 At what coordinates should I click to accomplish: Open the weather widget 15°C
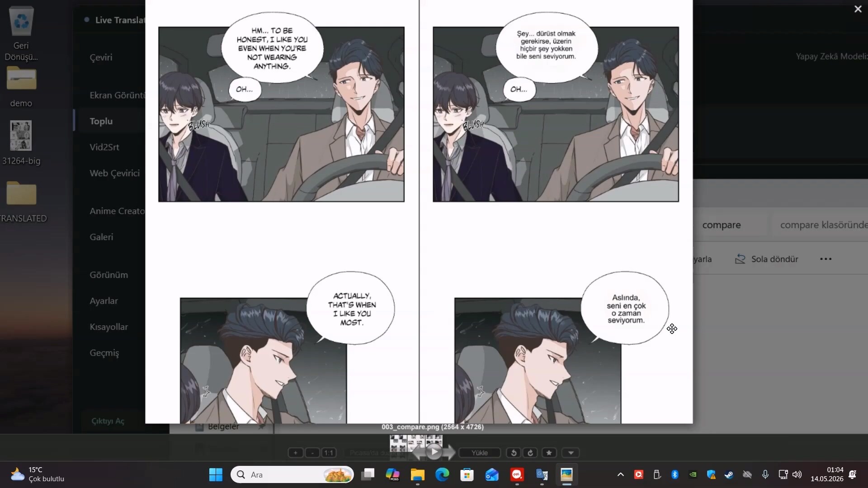37,474
